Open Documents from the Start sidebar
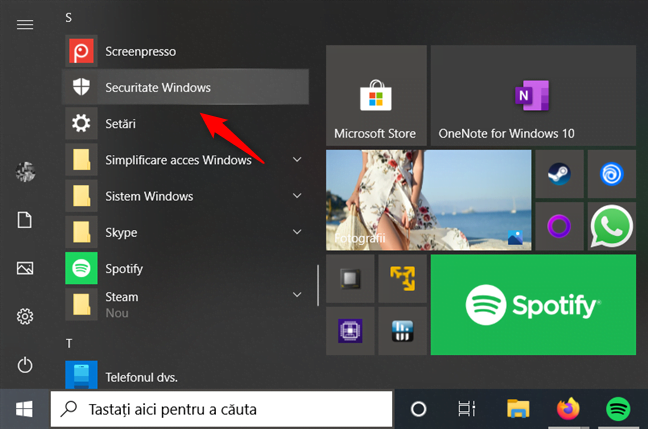The image size is (648, 429). [x=25, y=220]
